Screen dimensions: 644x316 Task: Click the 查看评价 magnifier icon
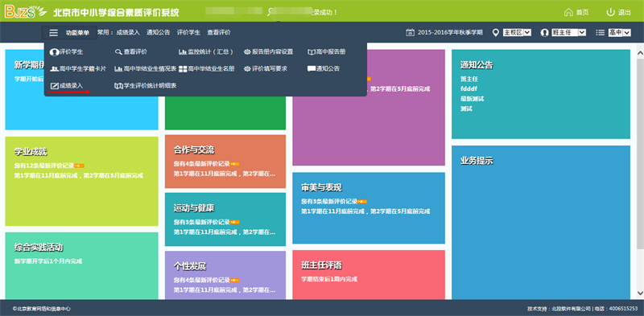[118, 52]
